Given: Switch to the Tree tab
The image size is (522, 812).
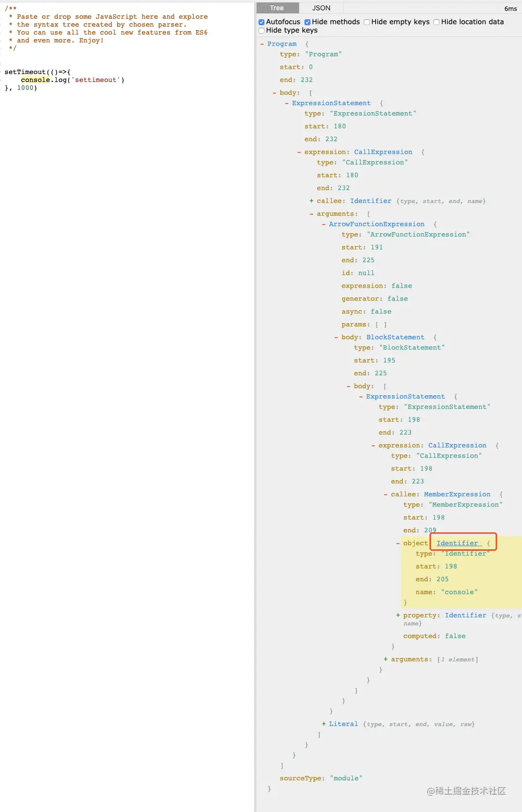Looking at the screenshot, I should 277,8.
